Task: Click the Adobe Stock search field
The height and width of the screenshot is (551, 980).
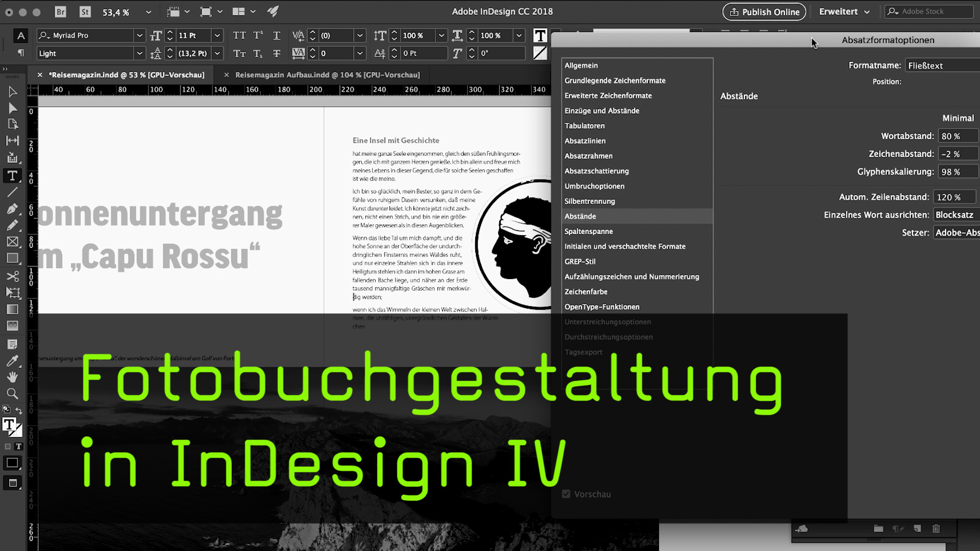Action: pyautogui.click(x=929, y=11)
